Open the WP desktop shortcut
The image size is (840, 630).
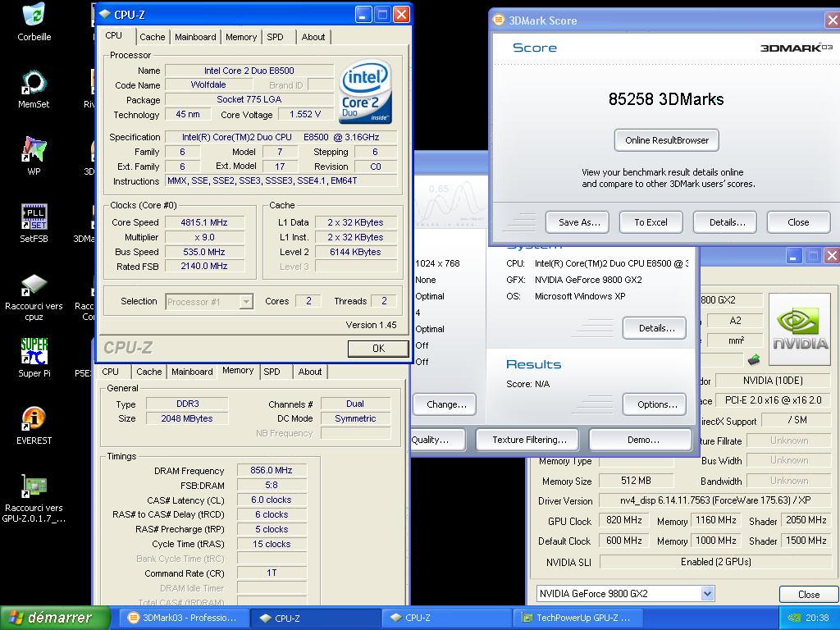click(x=34, y=149)
